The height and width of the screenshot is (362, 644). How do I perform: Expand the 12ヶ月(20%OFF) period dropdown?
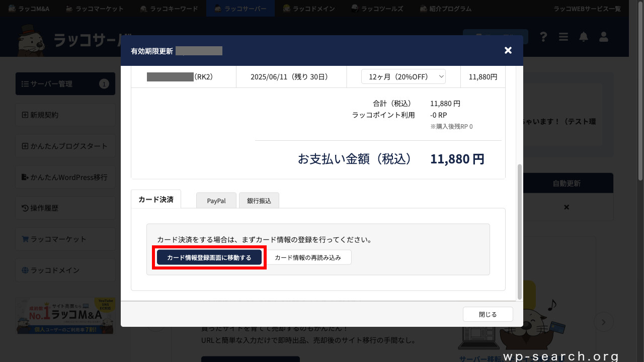point(404,76)
